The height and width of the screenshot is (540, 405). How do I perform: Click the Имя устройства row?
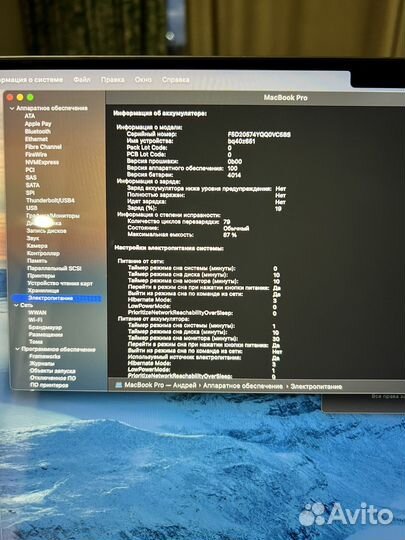[191, 141]
